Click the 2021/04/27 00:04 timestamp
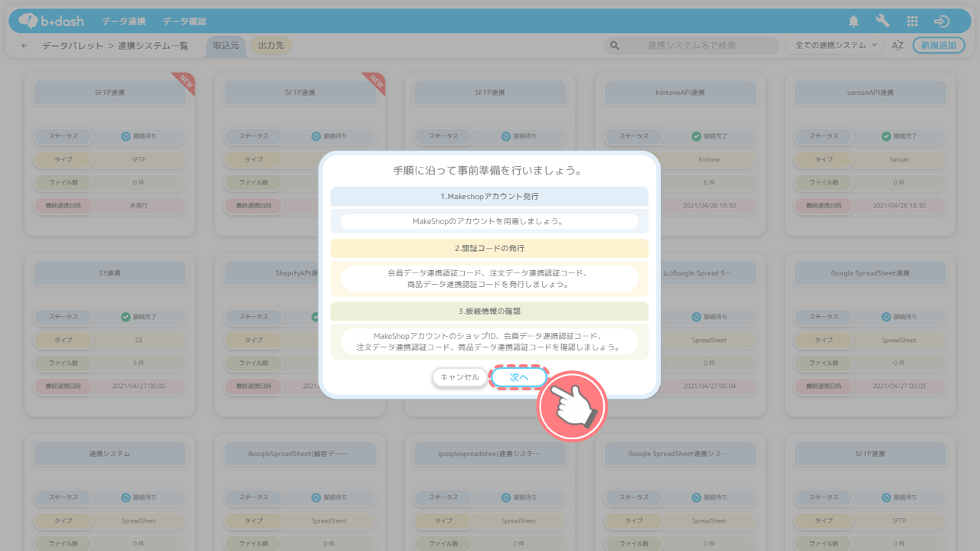The width and height of the screenshot is (980, 551). [x=709, y=386]
